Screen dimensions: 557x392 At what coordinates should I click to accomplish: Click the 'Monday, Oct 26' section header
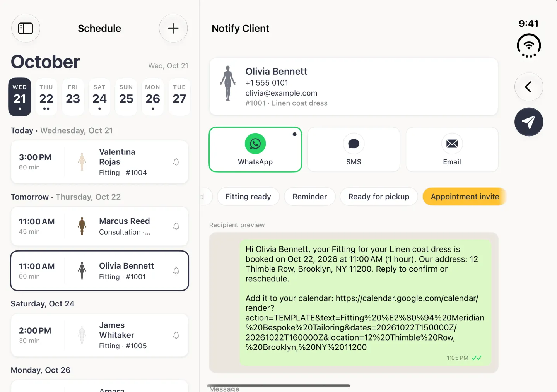[x=41, y=370]
